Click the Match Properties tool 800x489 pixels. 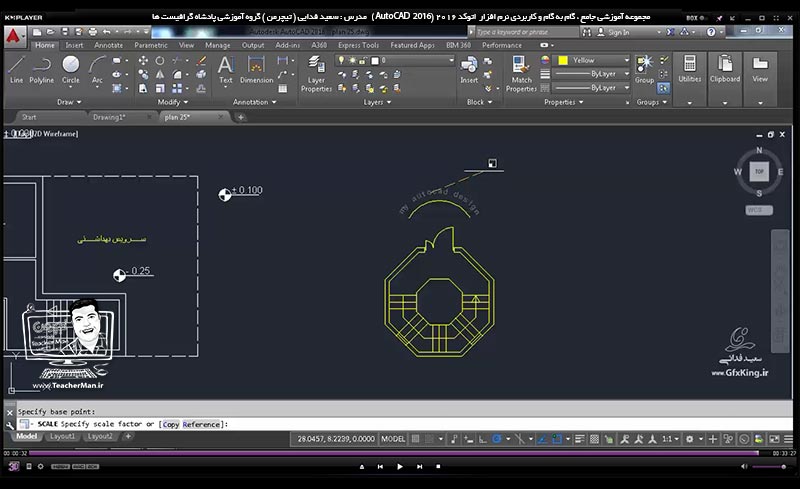(x=521, y=74)
